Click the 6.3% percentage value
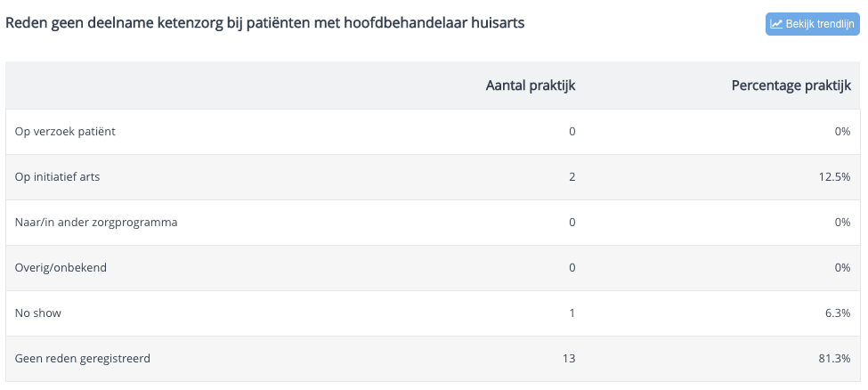 pos(838,313)
